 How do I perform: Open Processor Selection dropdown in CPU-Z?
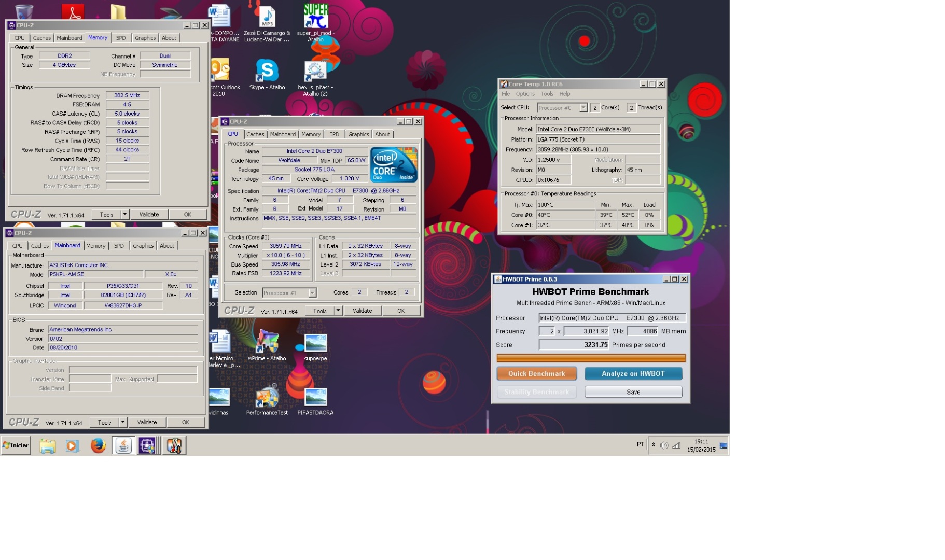coord(289,293)
